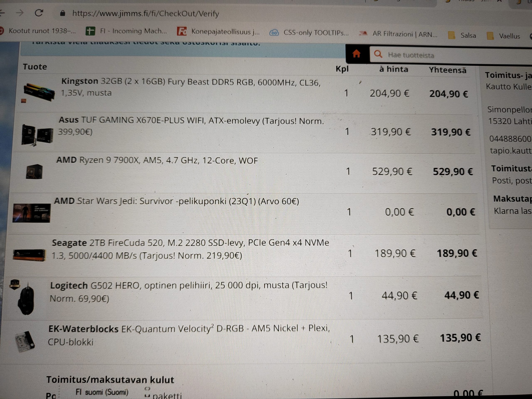Screen dimensions: 532x399
Task: Click the Yhteensä column header
Action: click(448, 70)
